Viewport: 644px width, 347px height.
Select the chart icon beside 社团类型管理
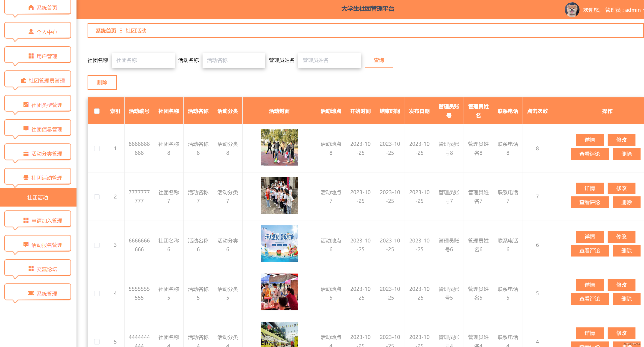click(x=26, y=105)
